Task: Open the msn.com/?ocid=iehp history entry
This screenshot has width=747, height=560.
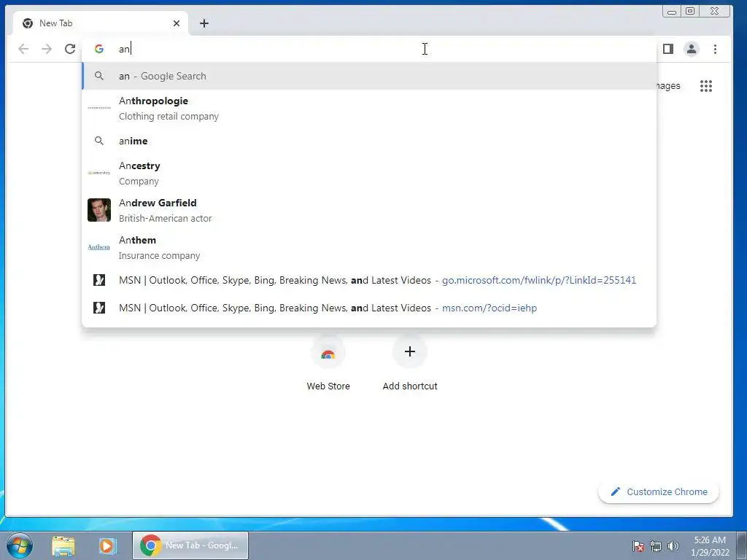Action: coord(369,308)
